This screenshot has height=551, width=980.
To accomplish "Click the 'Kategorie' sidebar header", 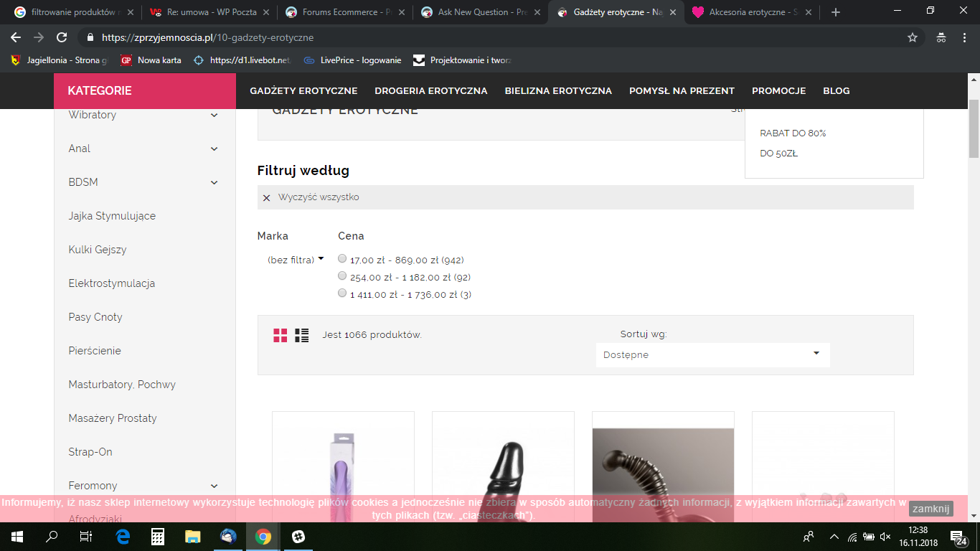I will click(145, 91).
